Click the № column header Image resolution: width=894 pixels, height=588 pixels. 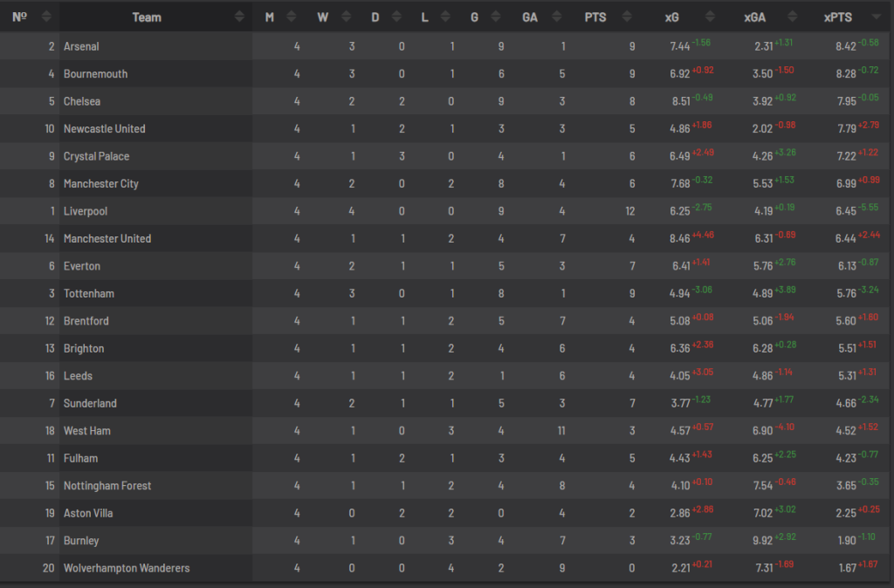(19, 16)
